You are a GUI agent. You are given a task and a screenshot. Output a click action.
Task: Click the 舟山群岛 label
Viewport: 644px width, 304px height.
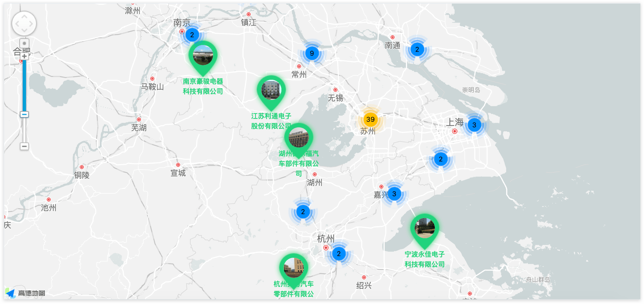tap(538, 280)
